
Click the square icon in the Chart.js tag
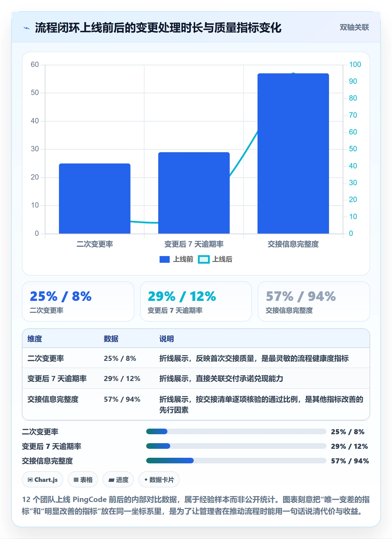point(30,480)
